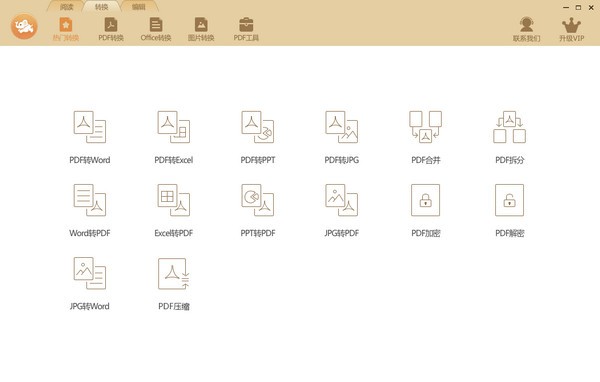Screen dimensions: 600x382
Task: Open the PDF压缩 compress tool
Action: pyautogui.click(x=174, y=283)
